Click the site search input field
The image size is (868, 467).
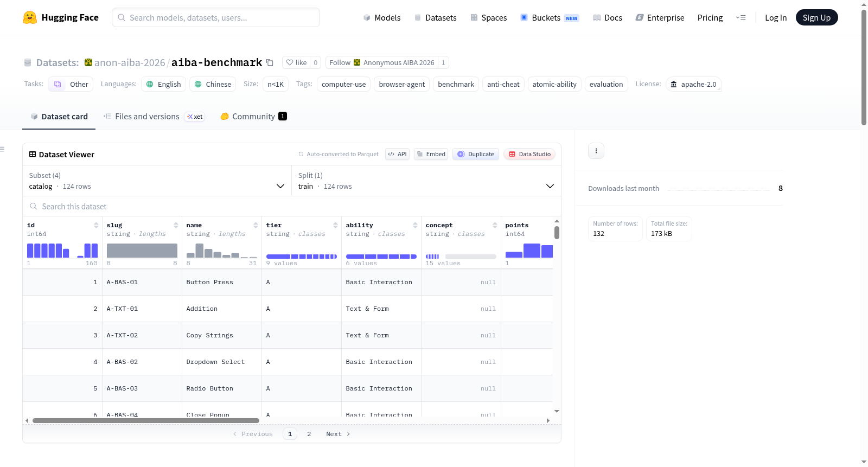point(216,17)
